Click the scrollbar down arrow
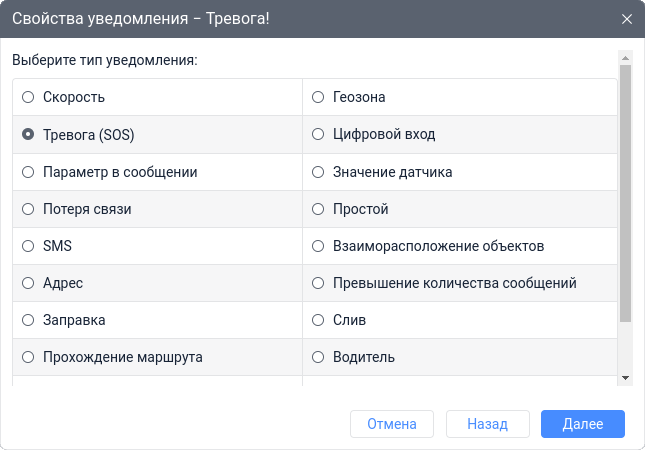This screenshot has width=645, height=450. 625,378
